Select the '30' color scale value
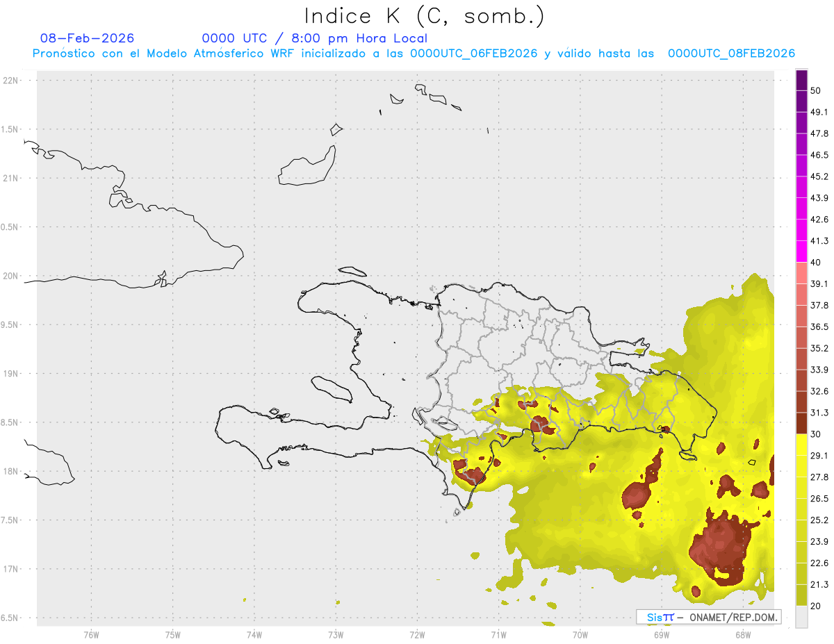The height and width of the screenshot is (644, 834). (816, 434)
